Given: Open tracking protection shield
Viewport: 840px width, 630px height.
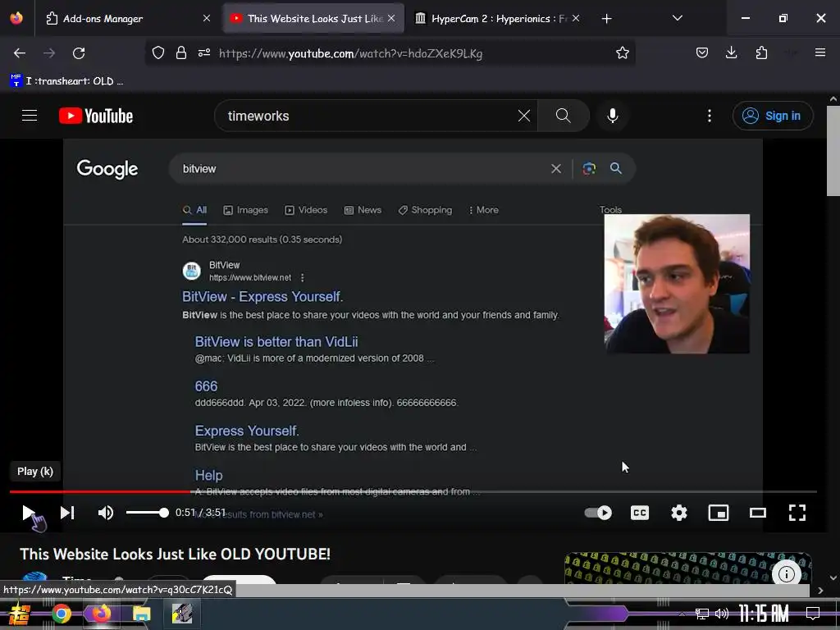Looking at the screenshot, I should tap(158, 53).
